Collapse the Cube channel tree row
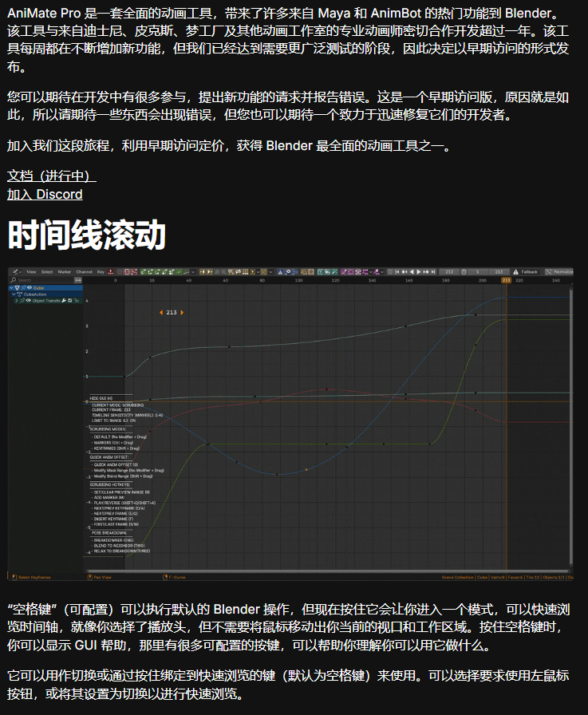 pyautogui.click(x=11, y=288)
